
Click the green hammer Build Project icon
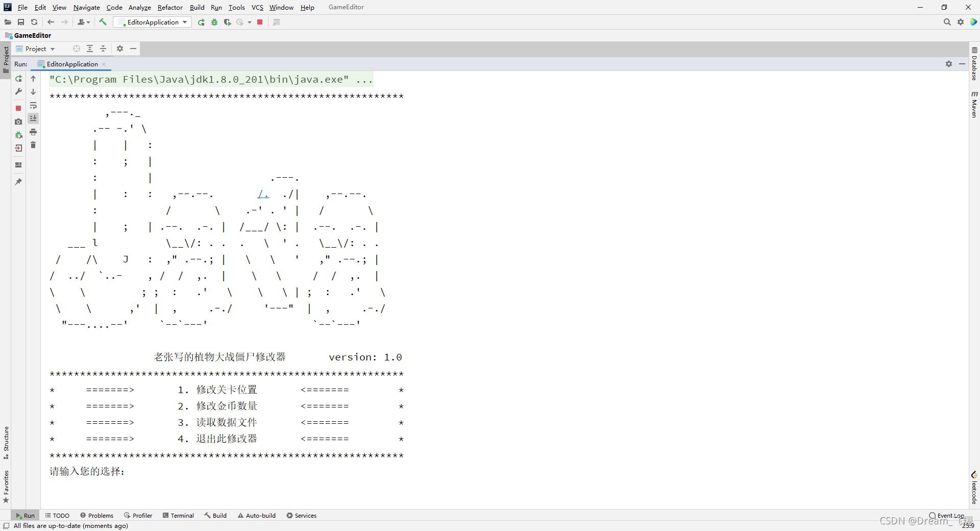(103, 22)
